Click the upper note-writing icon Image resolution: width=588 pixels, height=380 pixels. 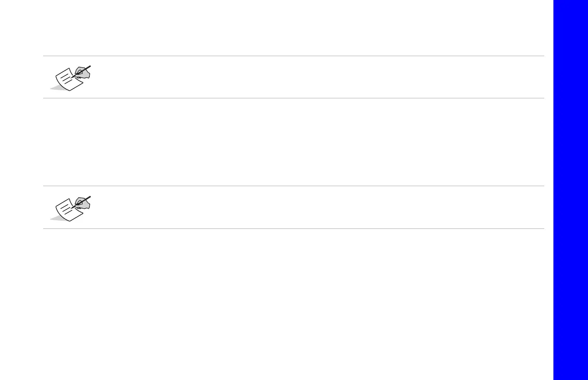pyautogui.click(x=71, y=78)
